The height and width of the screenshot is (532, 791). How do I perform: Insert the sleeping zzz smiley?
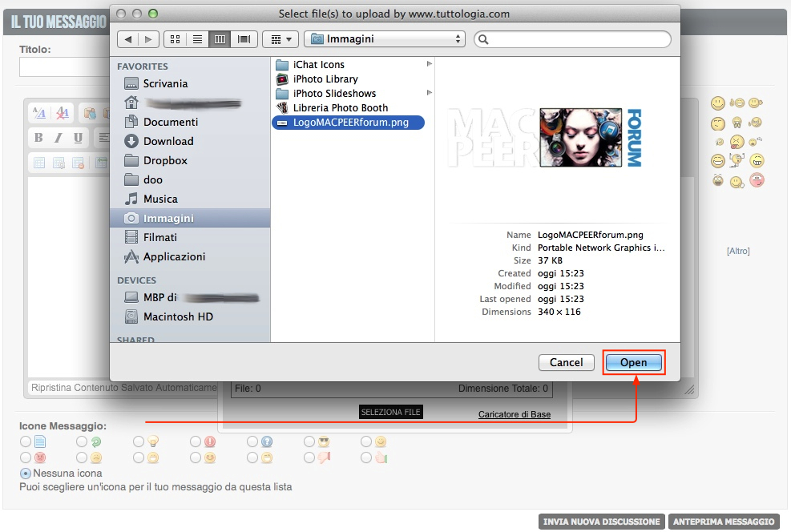[x=755, y=142]
